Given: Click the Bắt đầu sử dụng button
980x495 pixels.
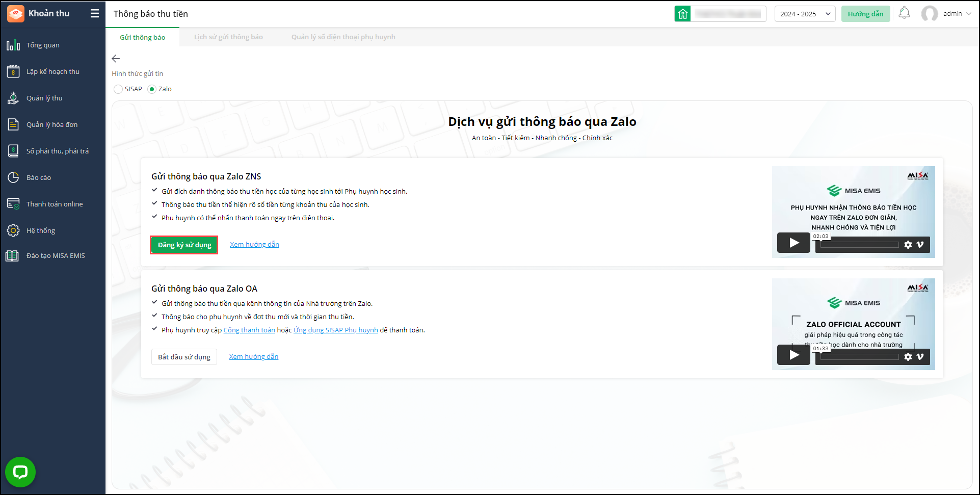Looking at the screenshot, I should 184,357.
